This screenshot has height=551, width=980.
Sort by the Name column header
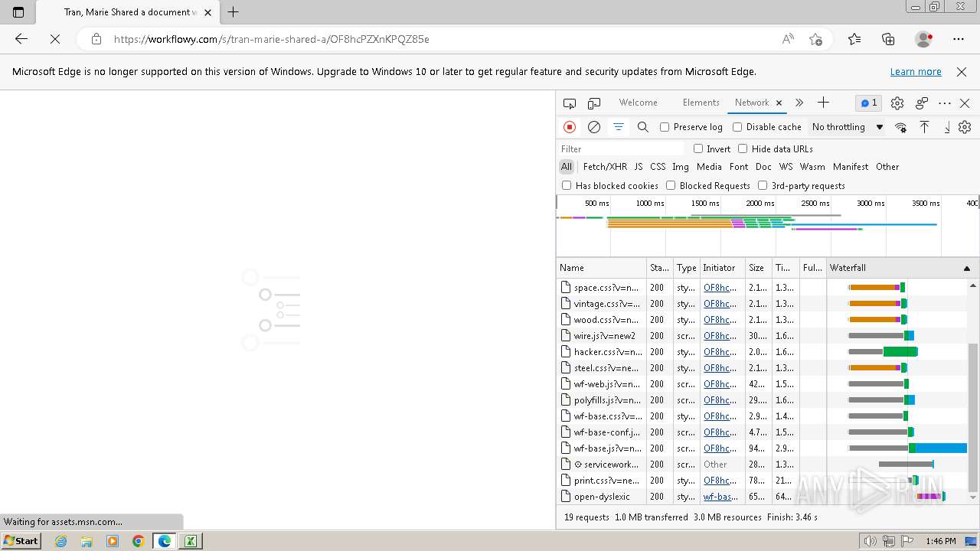pyautogui.click(x=602, y=268)
